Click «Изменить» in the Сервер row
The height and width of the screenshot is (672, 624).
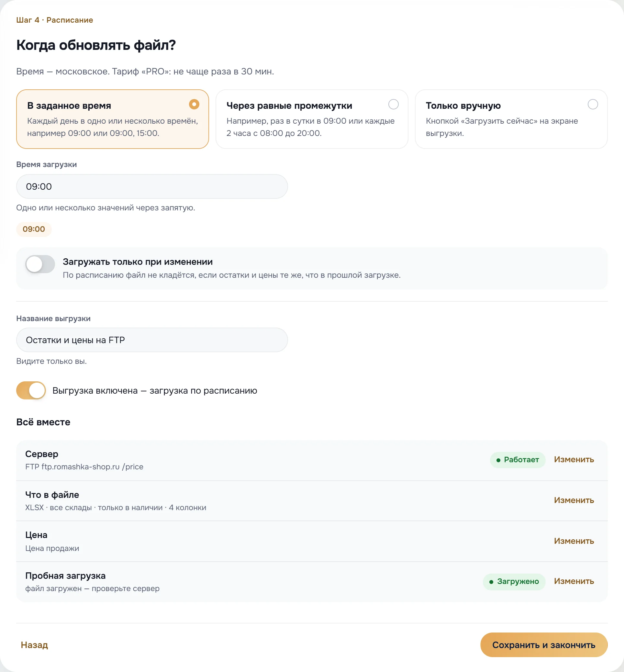(x=574, y=460)
